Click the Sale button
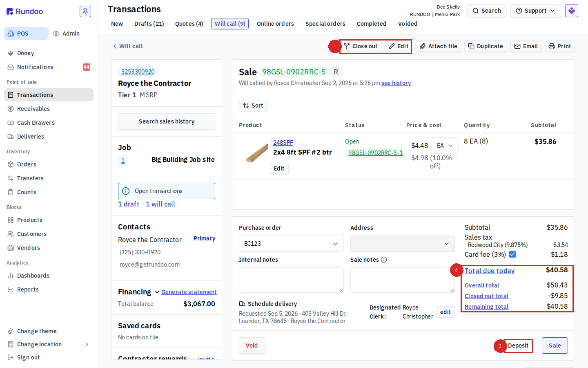Image resolution: width=588 pixels, height=368 pixels. coord(555,346)
